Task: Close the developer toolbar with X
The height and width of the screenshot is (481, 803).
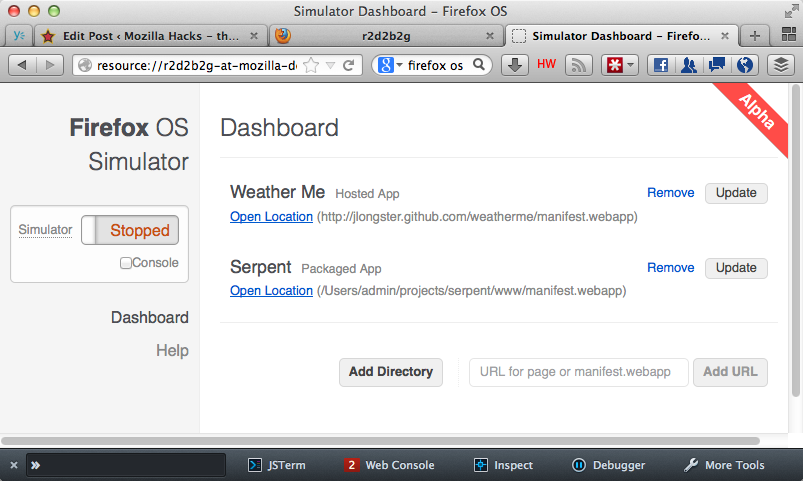Action: pos(14,465)
